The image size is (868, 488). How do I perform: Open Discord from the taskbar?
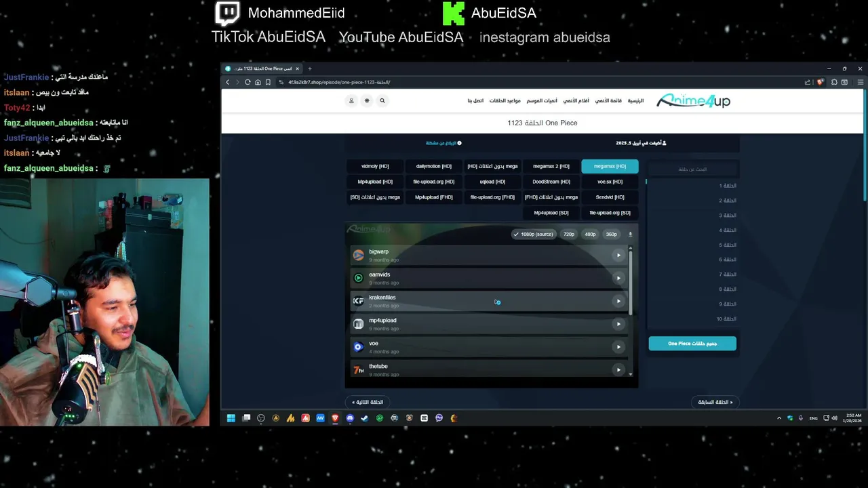click(x=350, y=418)
